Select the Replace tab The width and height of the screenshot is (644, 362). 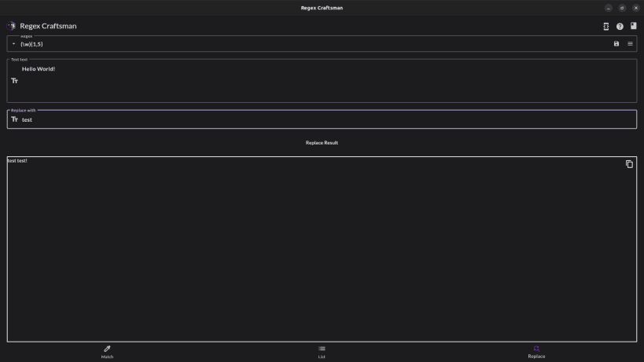point(536,352)
